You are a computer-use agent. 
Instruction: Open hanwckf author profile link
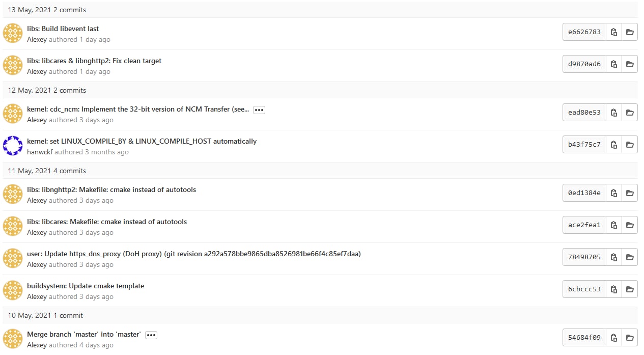[x=40, y=152]
